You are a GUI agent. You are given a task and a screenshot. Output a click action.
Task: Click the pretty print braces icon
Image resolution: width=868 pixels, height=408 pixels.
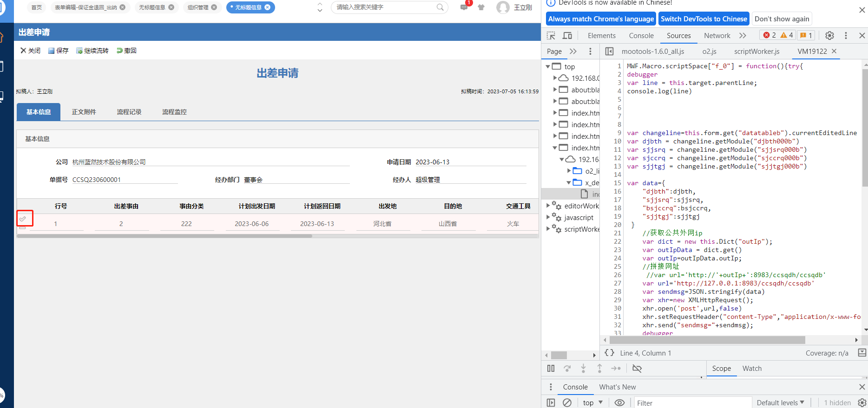coord(610,353)
